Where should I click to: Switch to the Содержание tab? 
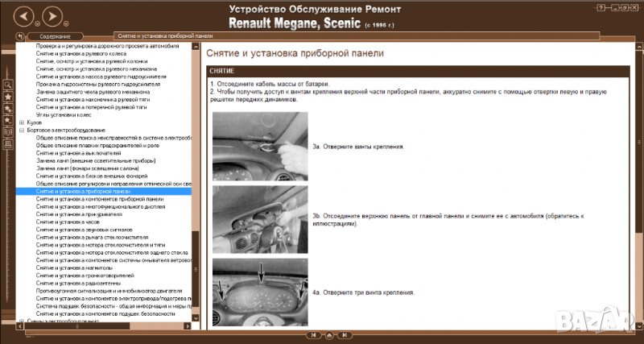[x=56, y=36]
